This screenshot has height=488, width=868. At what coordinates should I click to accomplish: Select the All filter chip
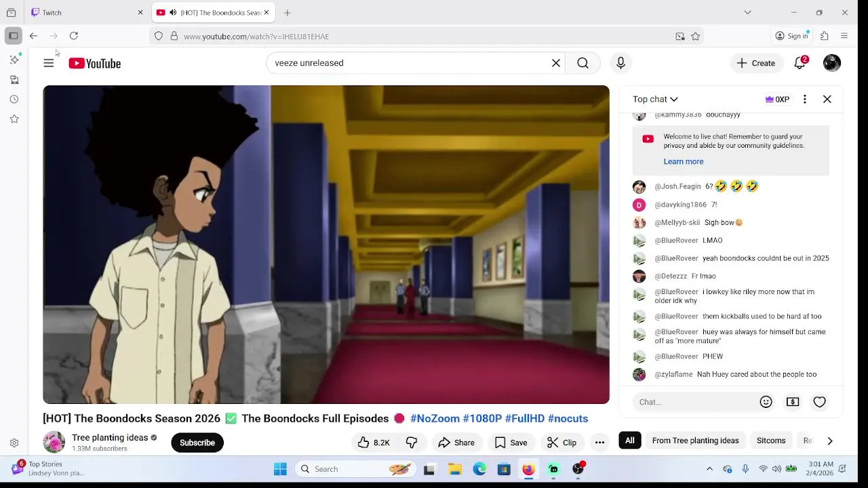(x=630, y=441)
